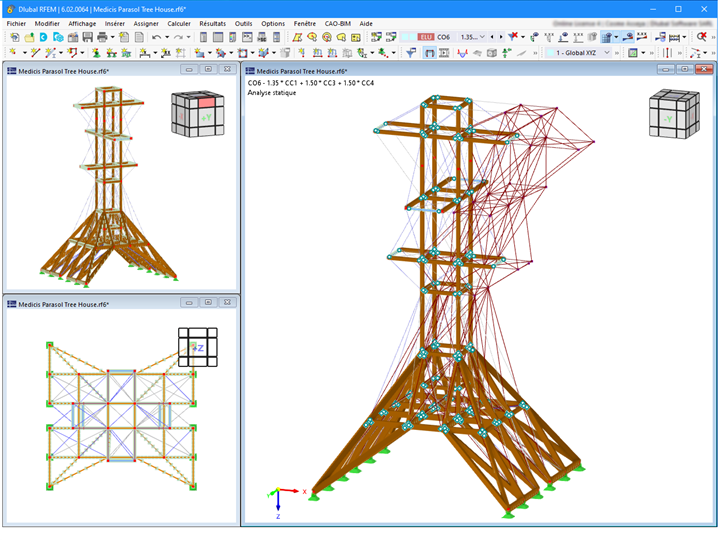Insert a new nodal support icon
Screen dimensions: 720x540
point(96,53)
